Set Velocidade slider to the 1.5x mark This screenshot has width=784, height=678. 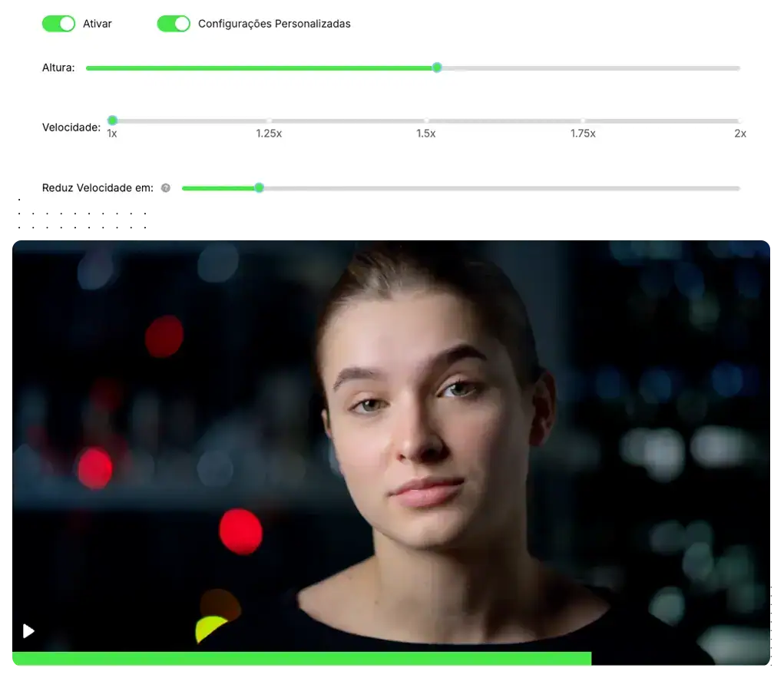pos(426,121)
